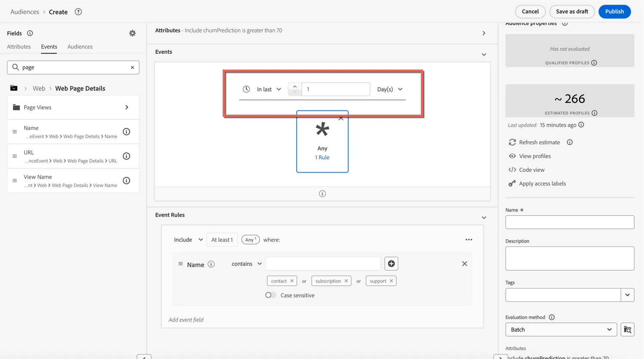The image size is (644, 359).
Task: Expand the Attributes section chevron
Action: (484, 33)
